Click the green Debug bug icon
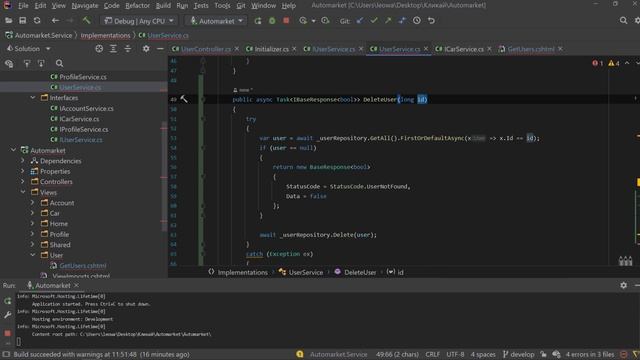The width and height of the screenshot is (640, 360). [x=272, y=20]
